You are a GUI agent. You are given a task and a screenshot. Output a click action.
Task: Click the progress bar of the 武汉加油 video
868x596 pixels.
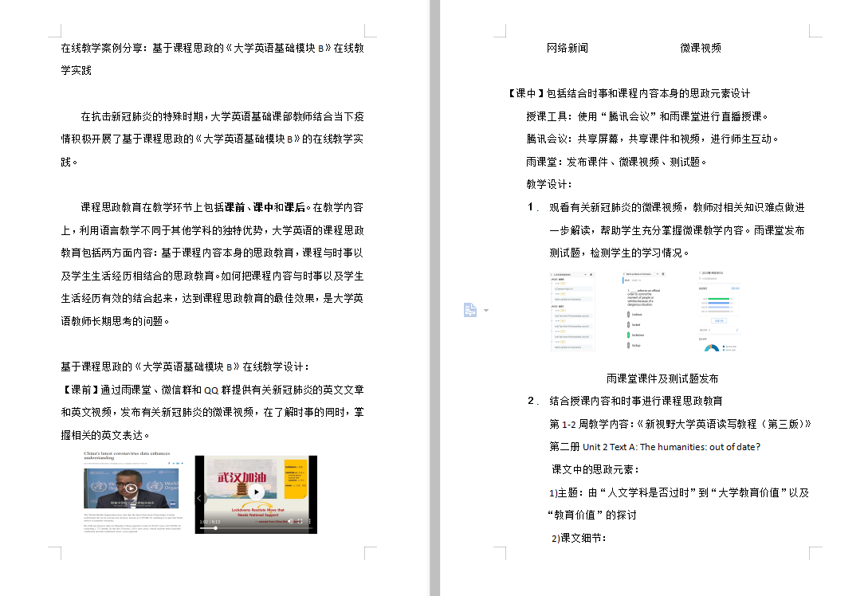(257, 528)
